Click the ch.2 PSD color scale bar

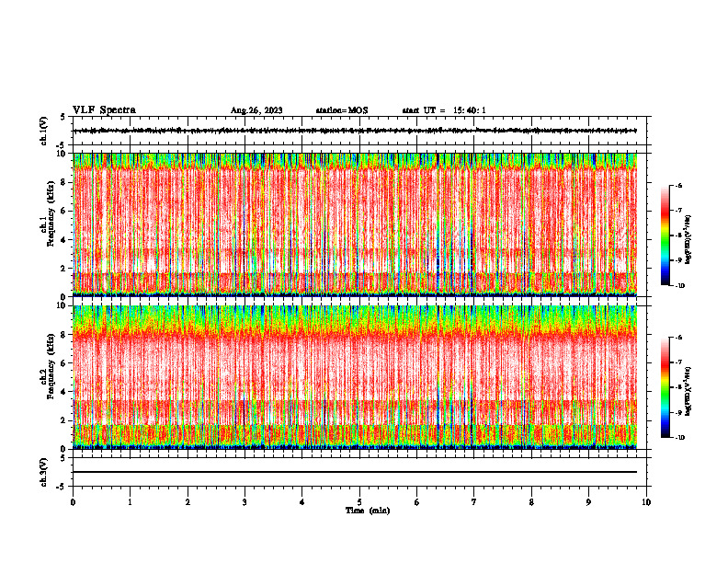click(x=665, y=387)
